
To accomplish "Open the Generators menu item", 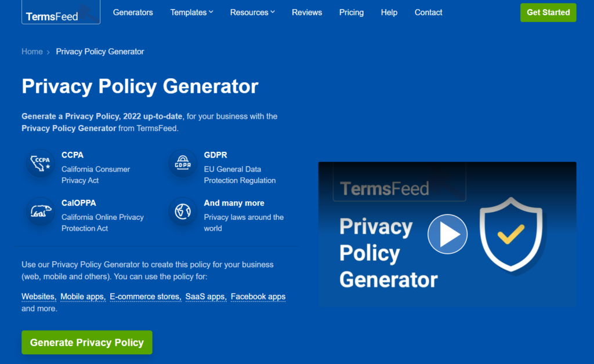I will tap(133, 13).
